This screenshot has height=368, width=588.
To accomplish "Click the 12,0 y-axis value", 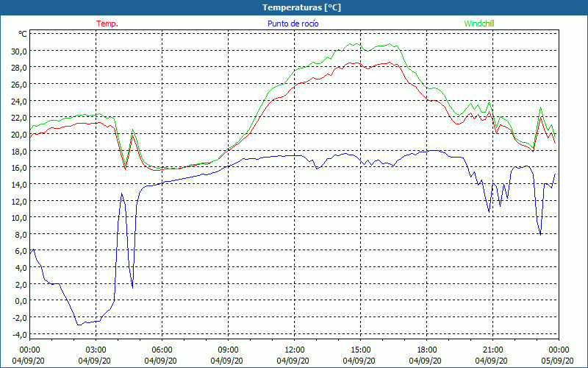I will pyautogui.click(x=19, y=201).
